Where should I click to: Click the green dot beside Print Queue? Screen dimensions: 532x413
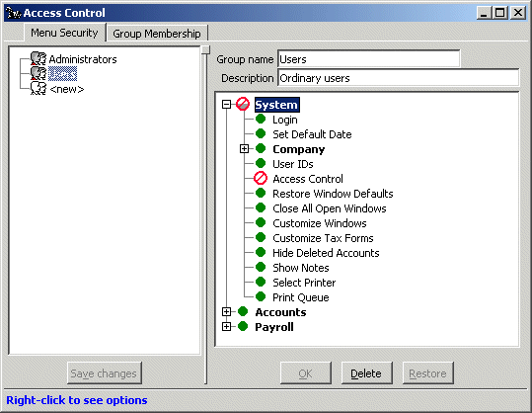[261, 296]
